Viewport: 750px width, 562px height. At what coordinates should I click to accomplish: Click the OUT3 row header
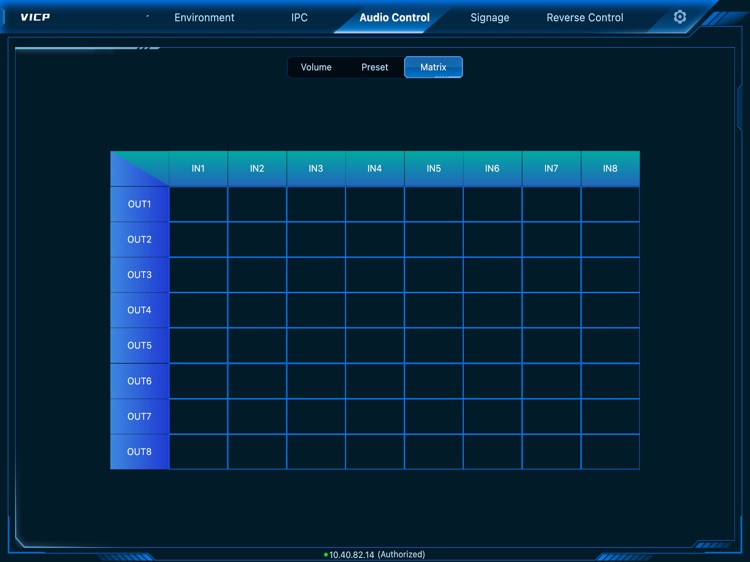pos(140,275)
